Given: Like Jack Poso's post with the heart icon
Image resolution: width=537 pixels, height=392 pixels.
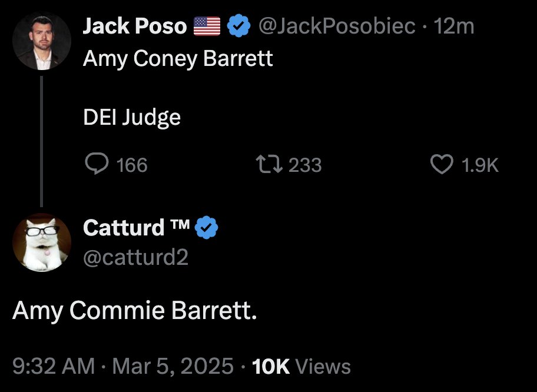Looking at the screenshot, I should 442,164.
